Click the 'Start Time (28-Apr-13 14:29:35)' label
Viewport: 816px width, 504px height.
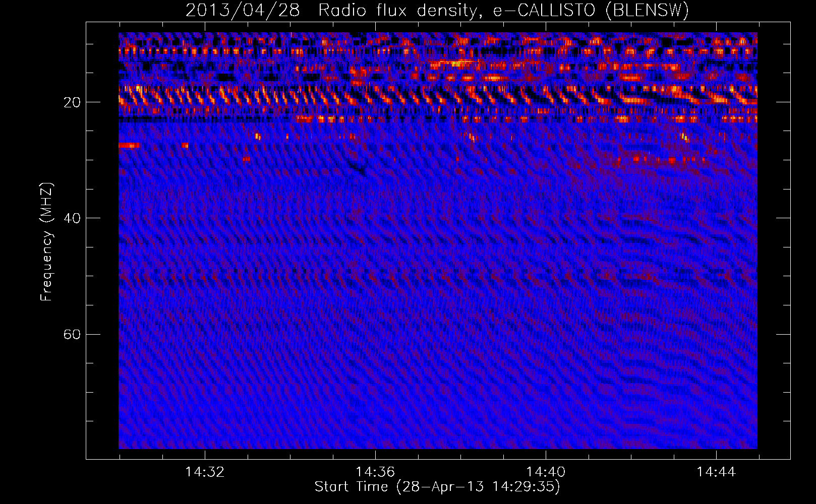tap(437, 487)
